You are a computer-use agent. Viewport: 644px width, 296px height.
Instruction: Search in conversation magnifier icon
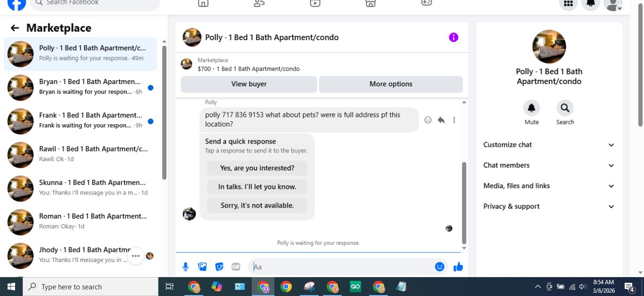tap(565, 108)
